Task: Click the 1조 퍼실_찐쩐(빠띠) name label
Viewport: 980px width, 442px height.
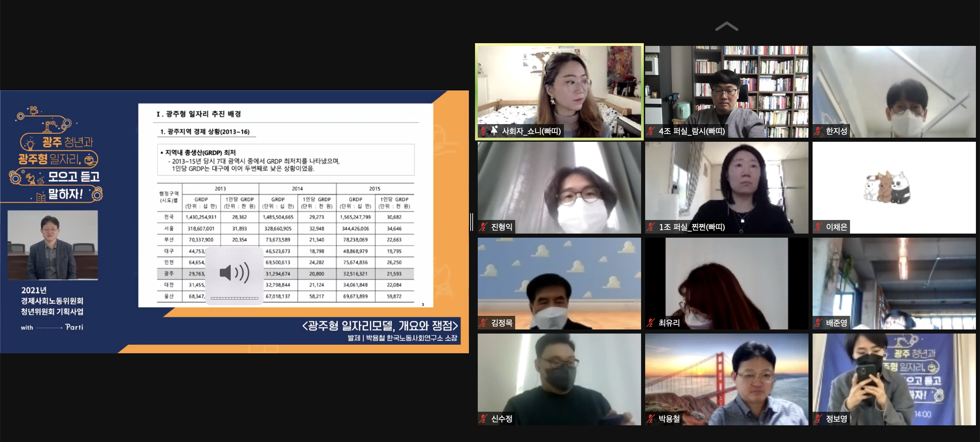Action: pos(692,227)
